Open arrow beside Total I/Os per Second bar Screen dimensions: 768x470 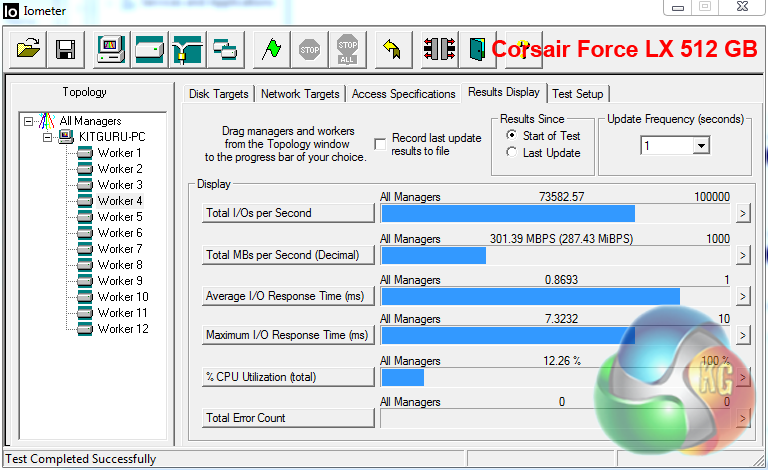743,213
